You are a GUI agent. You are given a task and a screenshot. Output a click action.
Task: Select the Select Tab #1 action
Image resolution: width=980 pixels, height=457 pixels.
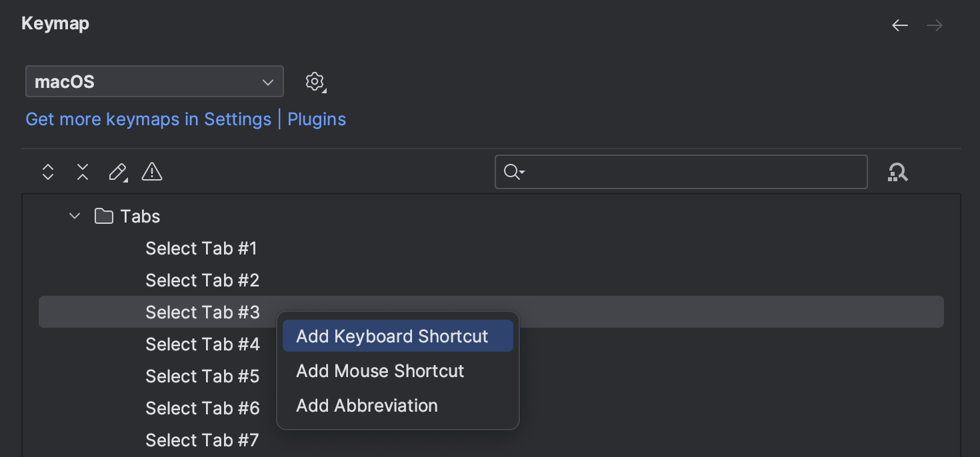201,248
